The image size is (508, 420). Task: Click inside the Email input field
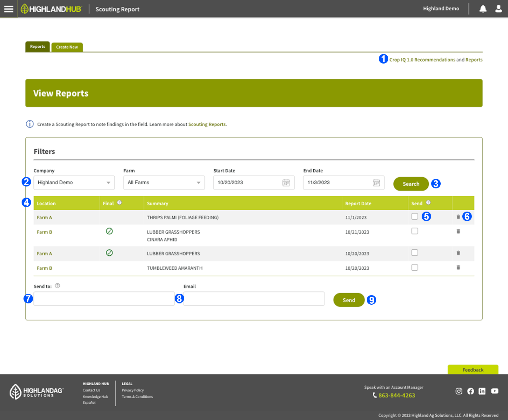(x=253, y=299)
